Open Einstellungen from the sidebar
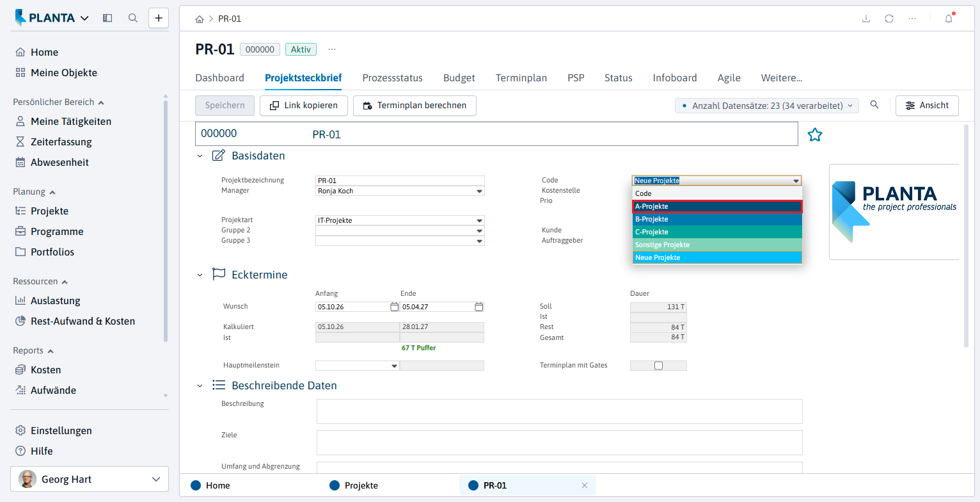The image size is (980, 502). point(54,431)
